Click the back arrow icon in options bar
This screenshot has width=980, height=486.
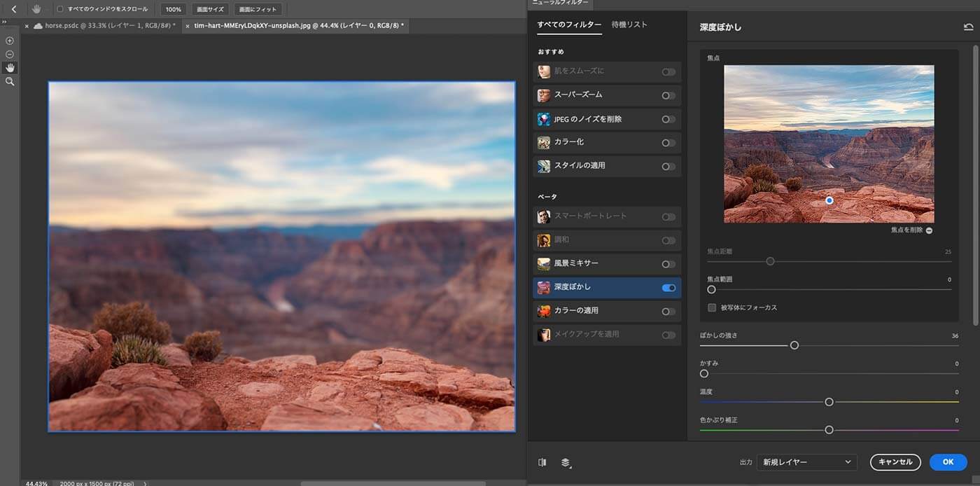[x=14, y=9]
